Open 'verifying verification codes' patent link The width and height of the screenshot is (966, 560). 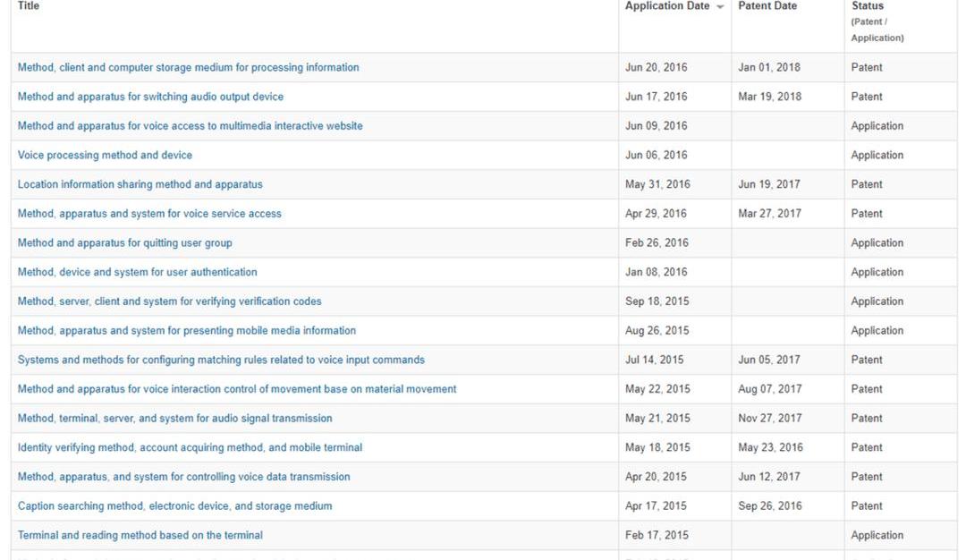point(169,301)
